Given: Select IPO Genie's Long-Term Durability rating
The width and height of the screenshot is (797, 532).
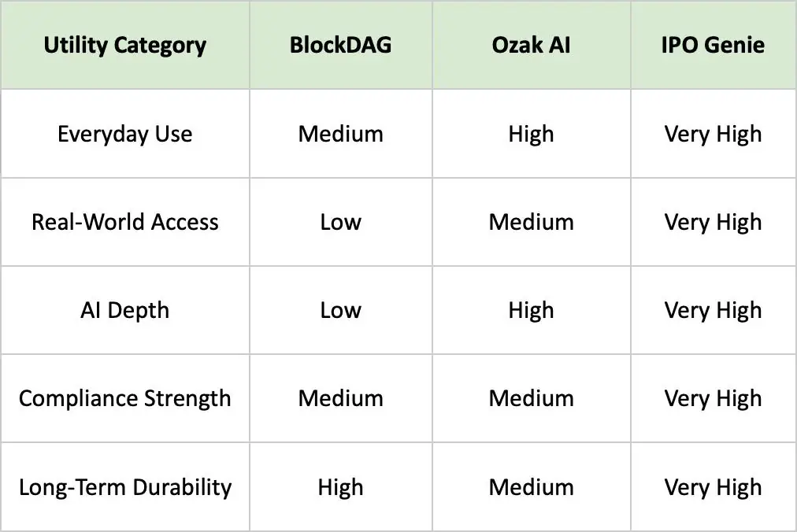Looking at the screenshot, I should (x=713, y=487).
